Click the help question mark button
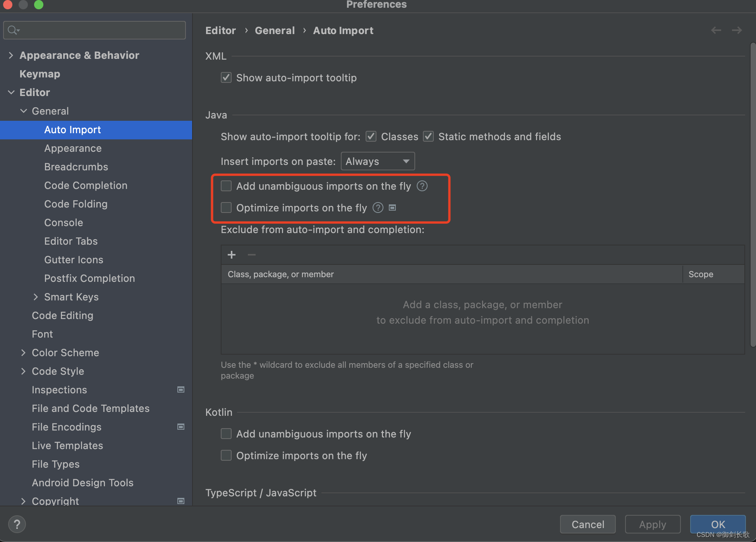756x542 pixels. coord(17,524)
